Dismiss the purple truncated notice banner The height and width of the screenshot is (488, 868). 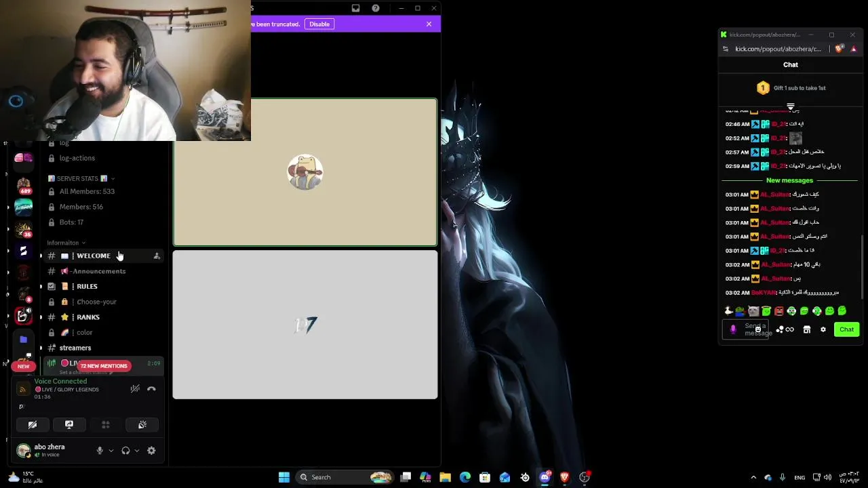[429, 24]
